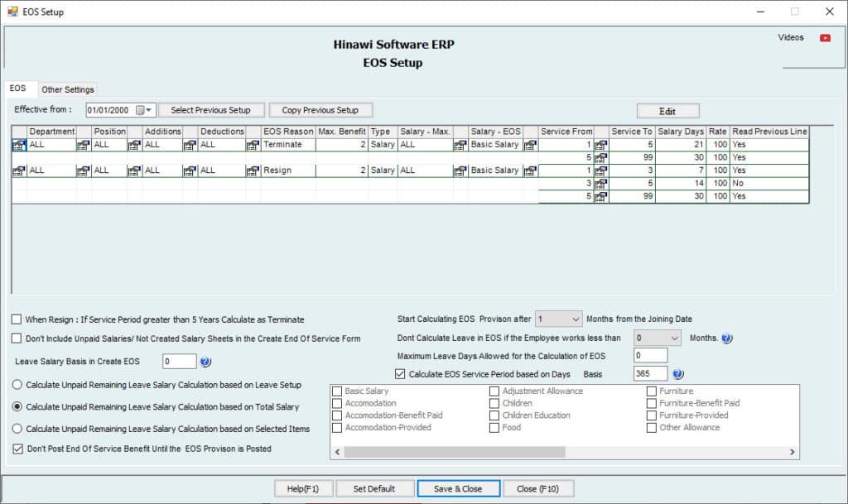Open Salary - EOS lookup icon in Resign row
Viewport: 848px width, 504px height.
(531, 170)
